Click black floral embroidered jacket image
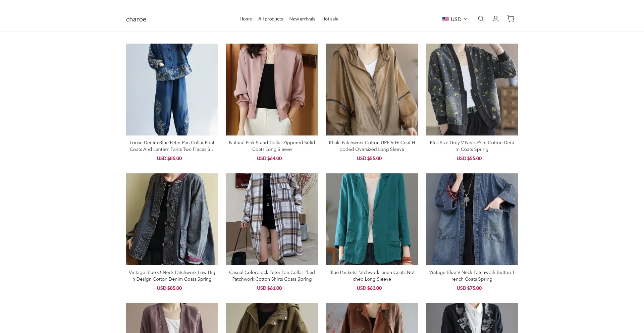The height and width of the screenshot is (333, 644). [x=472, y=318]
